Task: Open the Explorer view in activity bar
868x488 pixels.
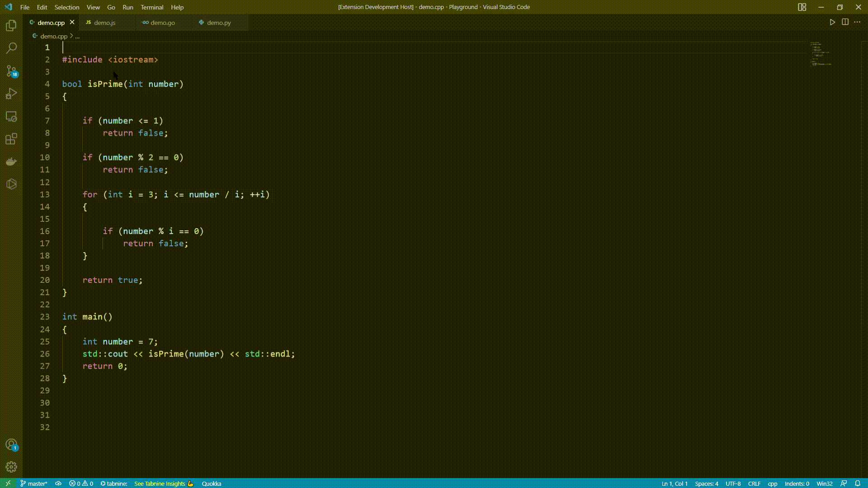Action: (x=11, y=26)
